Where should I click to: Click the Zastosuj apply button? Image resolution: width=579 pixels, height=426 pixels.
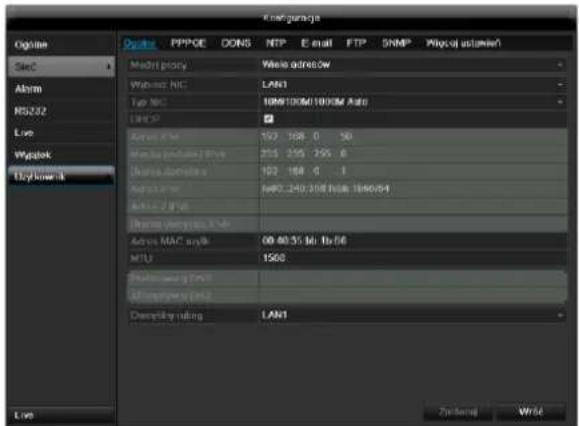pyautogui.click(x=458, y=412)
